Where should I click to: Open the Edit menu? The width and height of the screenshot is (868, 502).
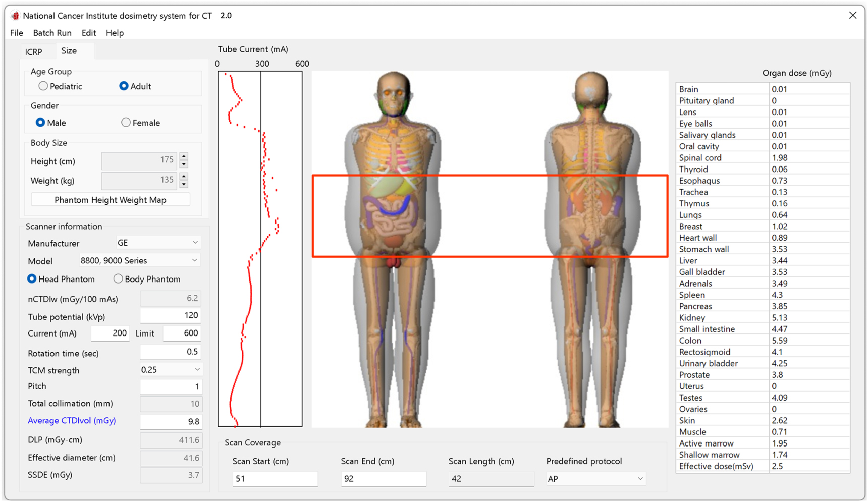click(x=89, y=33)
